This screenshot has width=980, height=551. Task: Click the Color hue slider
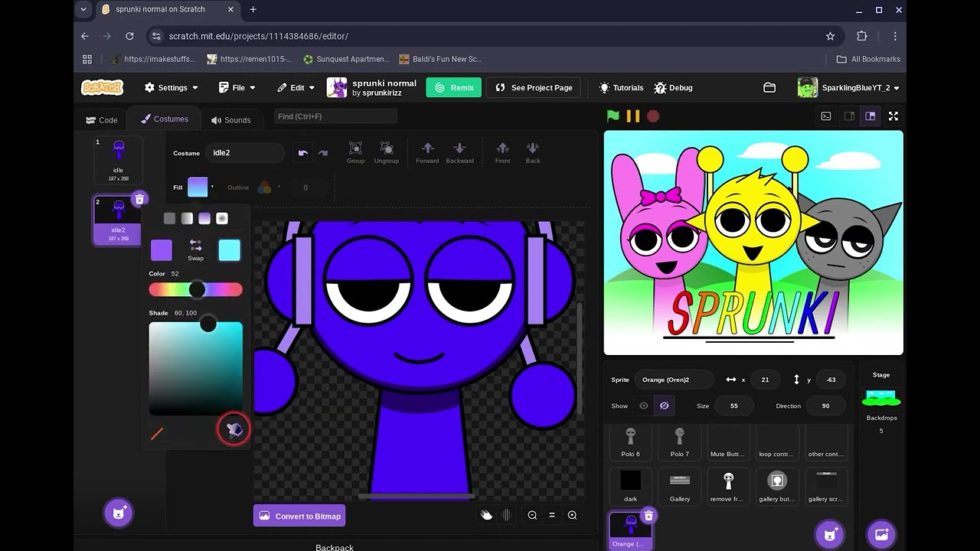(196, 289)
